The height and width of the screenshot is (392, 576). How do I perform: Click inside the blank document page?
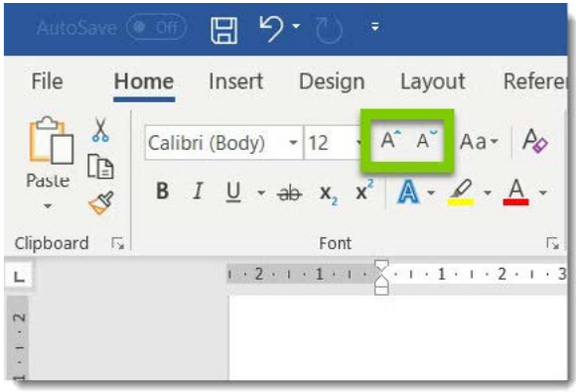click(398, 337)
